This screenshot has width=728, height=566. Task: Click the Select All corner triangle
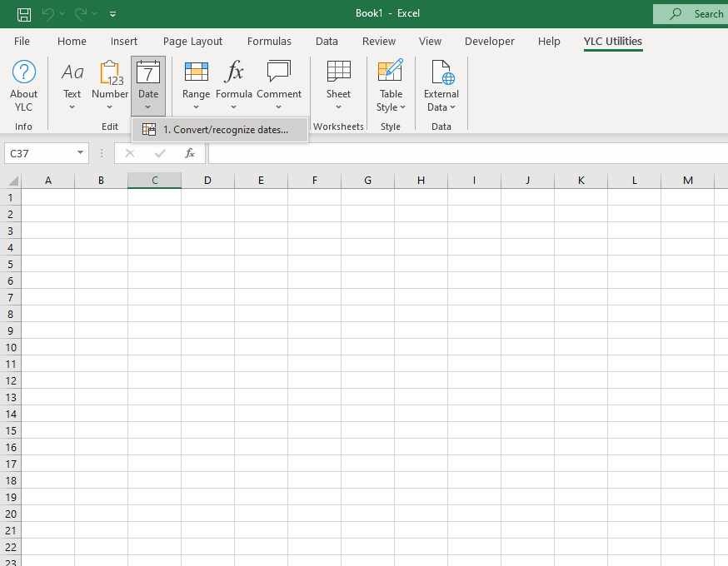[x=12, y=181]
